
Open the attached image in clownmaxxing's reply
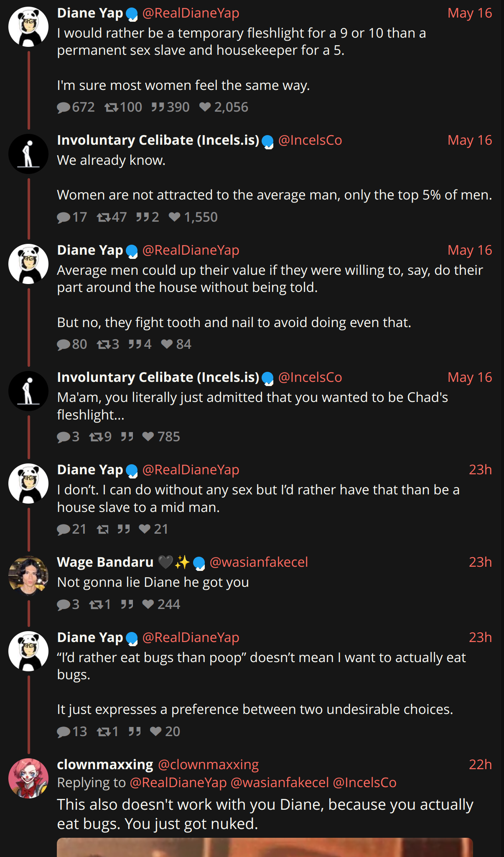[x=265, y=847]
